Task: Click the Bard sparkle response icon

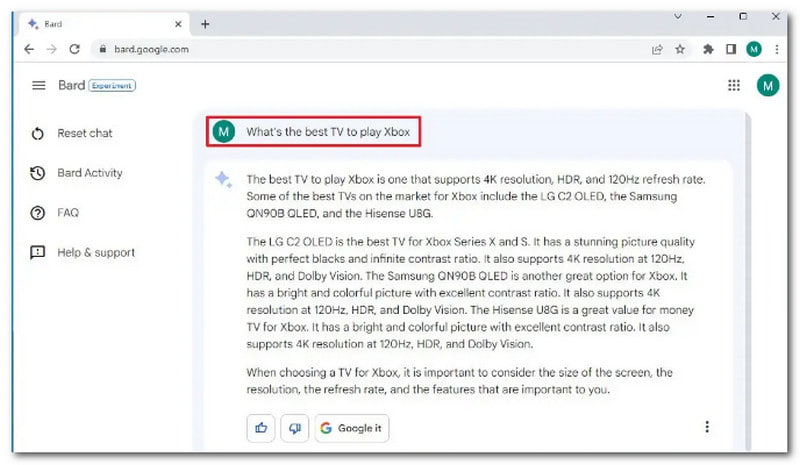Action: (x=223, y=179)
